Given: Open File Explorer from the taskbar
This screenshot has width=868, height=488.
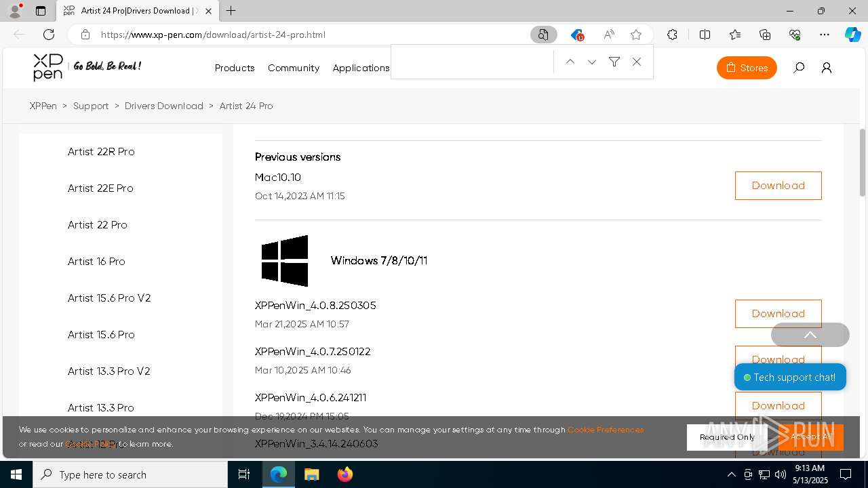Looking at the screenshot, I should pyautogui.click(x=311, y=474).
